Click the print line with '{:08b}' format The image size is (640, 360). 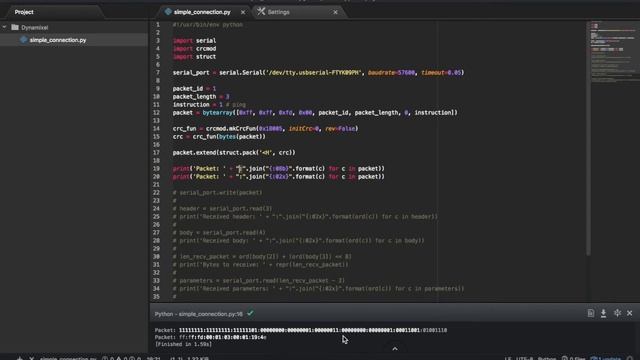click(279, 169)
